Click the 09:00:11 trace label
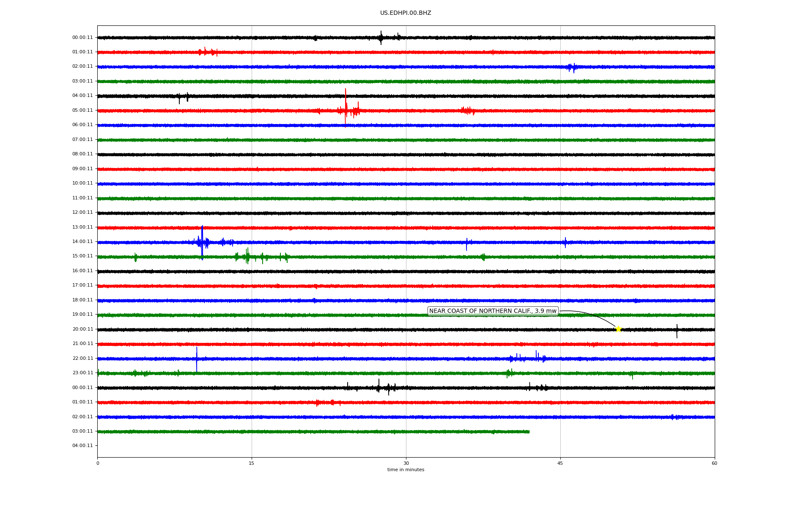This screenshot has width=812, height=508. click(82, 169)
